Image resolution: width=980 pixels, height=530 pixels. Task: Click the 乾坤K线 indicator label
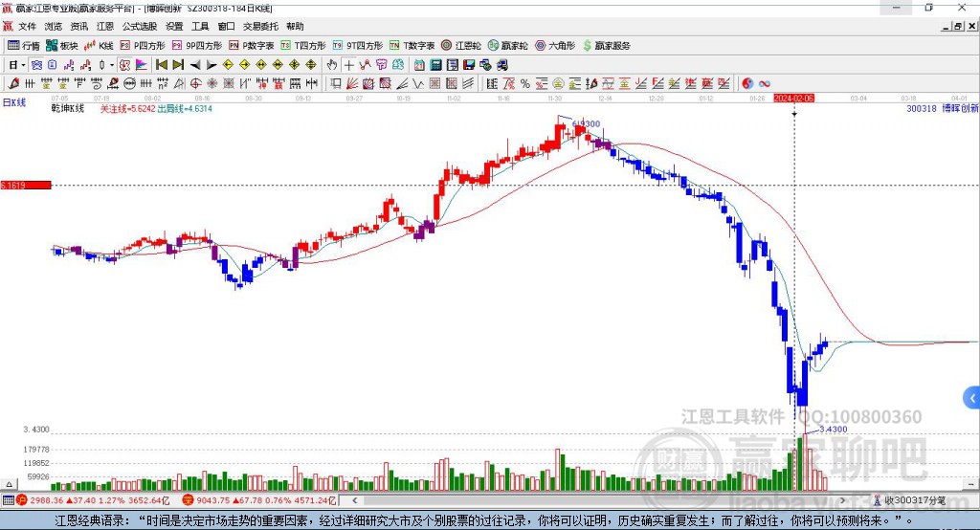[68, 109]
